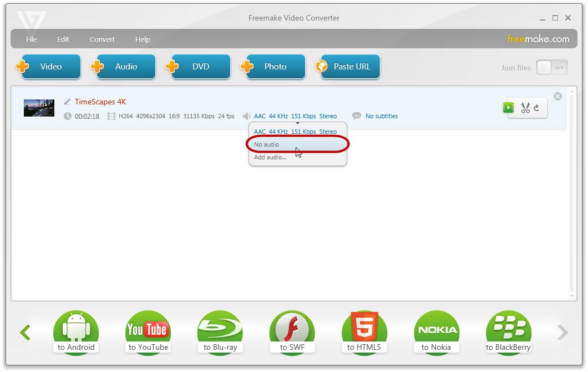Choose the to Nokia device output
Screen dimensions: 588x372
(x=436, y=333)
